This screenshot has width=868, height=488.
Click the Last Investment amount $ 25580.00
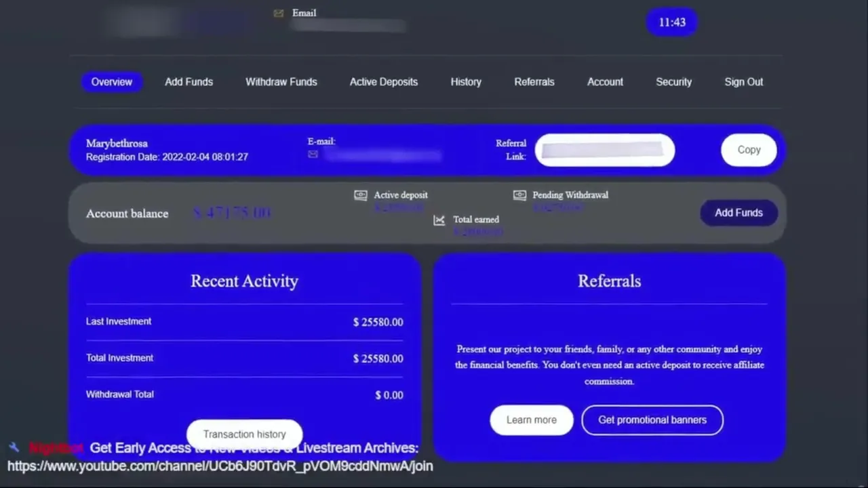pyautogui.click(x=378, y=323)
